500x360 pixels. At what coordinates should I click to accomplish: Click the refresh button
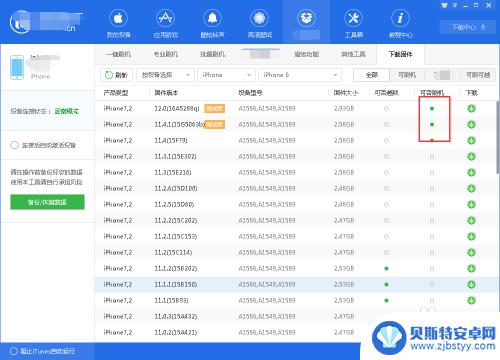click(x=116, y=75)
